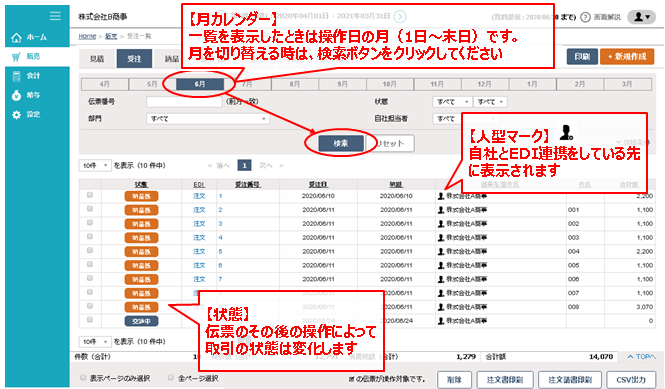Sort by 受注番号 column header
665x389 pixels.
pos(248,185)
